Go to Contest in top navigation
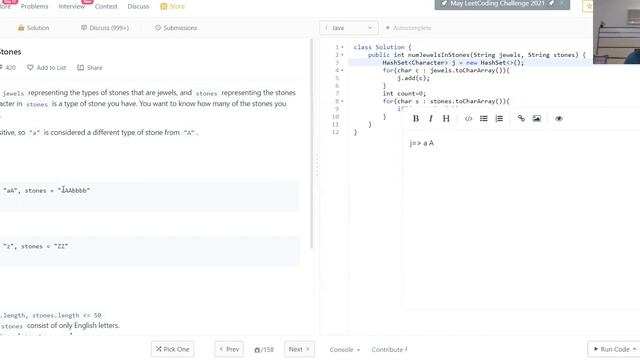Viewport: 640px width, 360px height. [x=106, y=6]
